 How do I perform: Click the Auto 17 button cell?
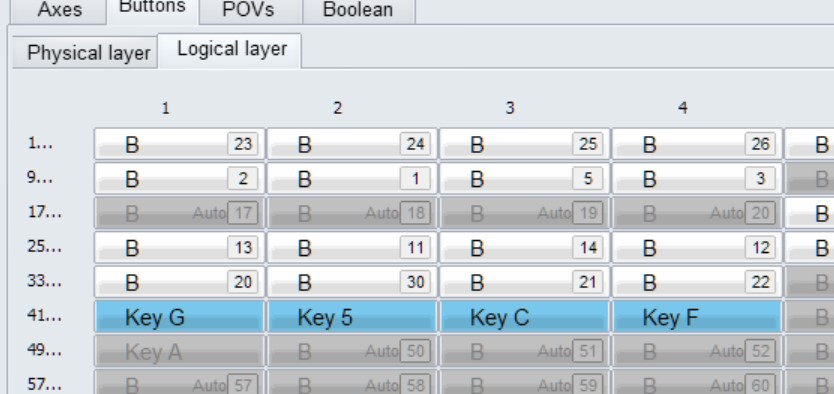[x=179, y=213]
